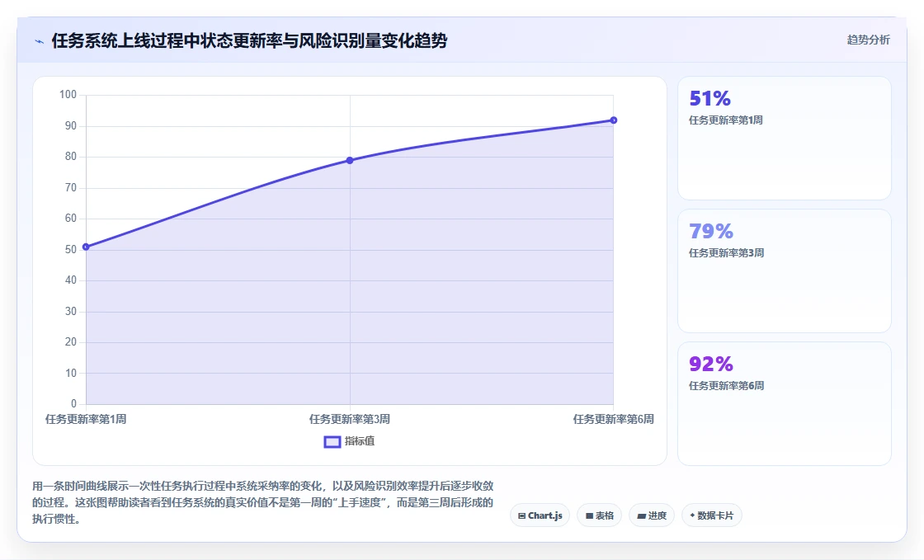Click the lightning icon beside the title
Image resolution: width=924 pixels, height=560 pixels.
[40, 41]
